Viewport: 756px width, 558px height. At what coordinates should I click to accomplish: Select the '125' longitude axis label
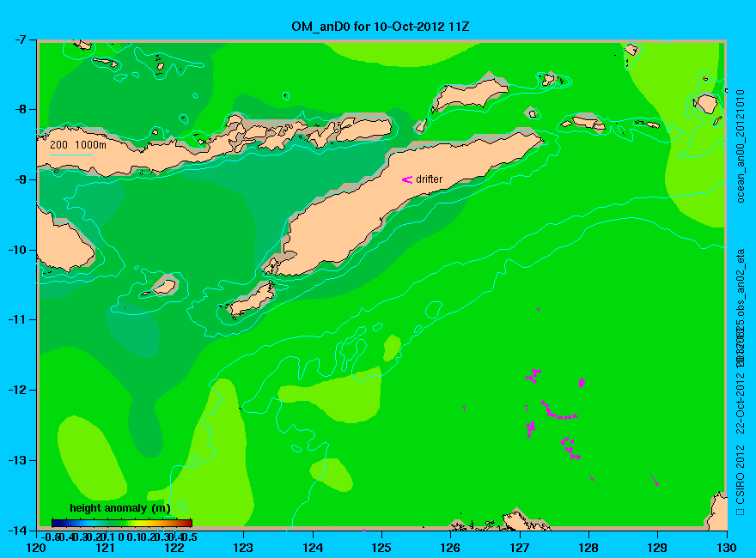click(x=381, y=548)
